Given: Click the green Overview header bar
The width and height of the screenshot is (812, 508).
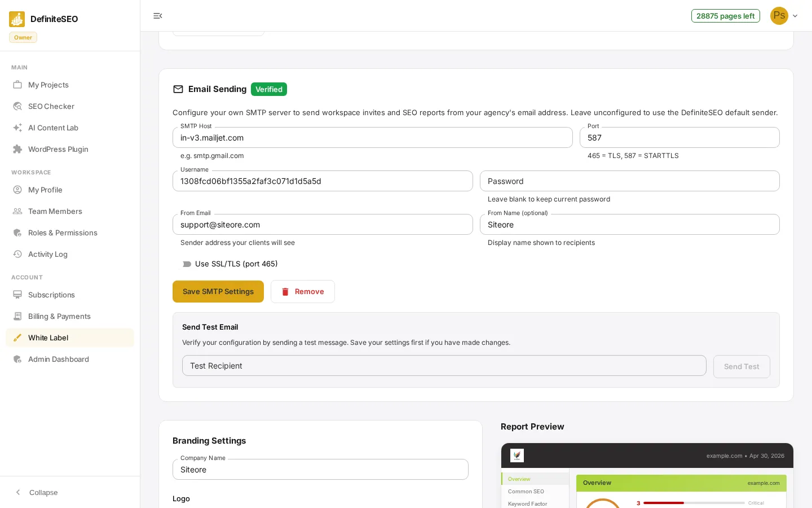Looking at the screenshot, I should (681, 483).
